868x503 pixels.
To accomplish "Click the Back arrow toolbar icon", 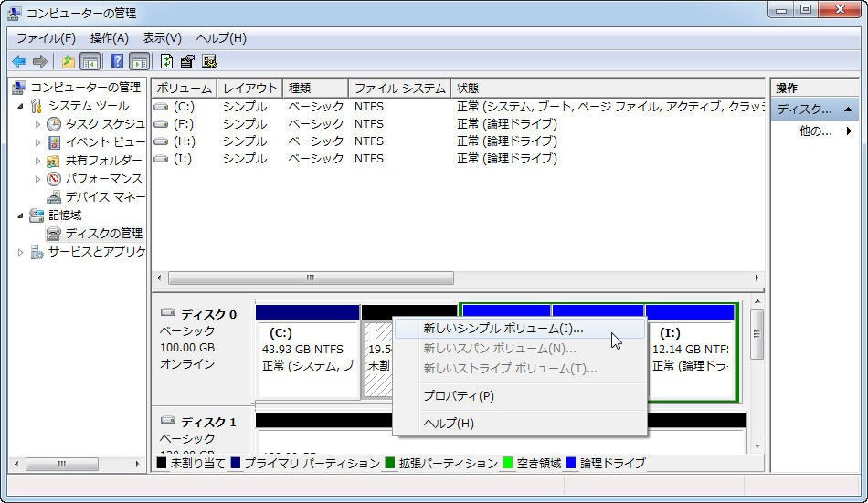I will pyautogui.click(x=19, y=61).
